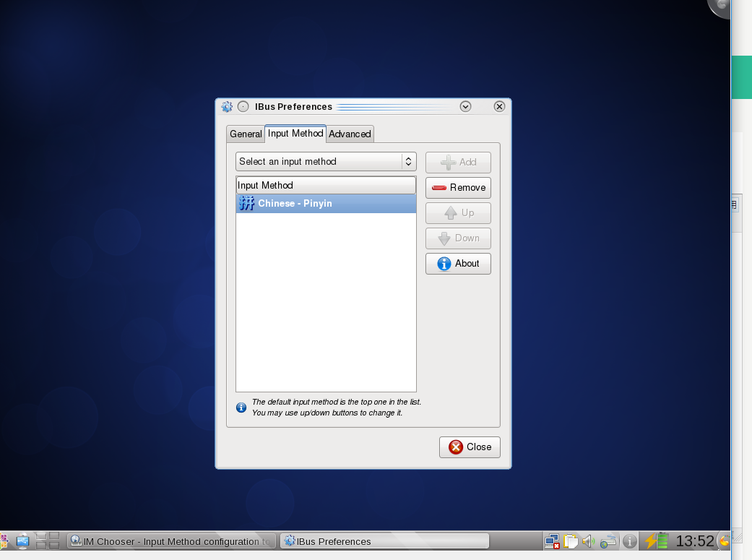Click the red minus icon on Remove
Screen dimensions: 752x560
click(x=438, y=188)
